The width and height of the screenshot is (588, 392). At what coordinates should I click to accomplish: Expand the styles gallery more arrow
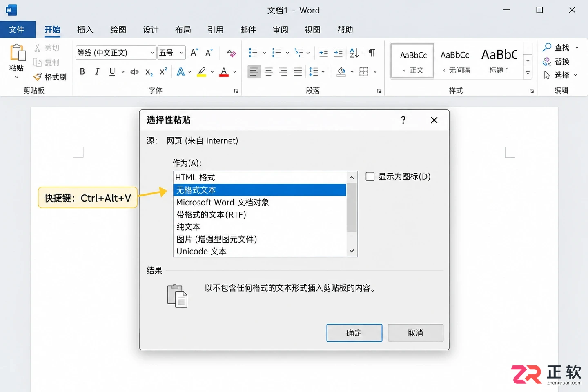(528, 73)
